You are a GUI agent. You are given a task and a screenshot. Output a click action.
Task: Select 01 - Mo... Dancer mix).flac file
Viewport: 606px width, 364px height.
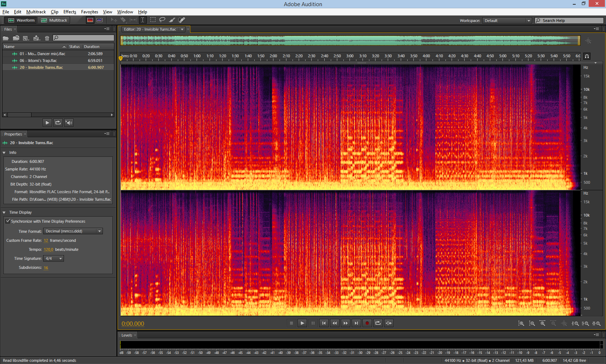58,54
